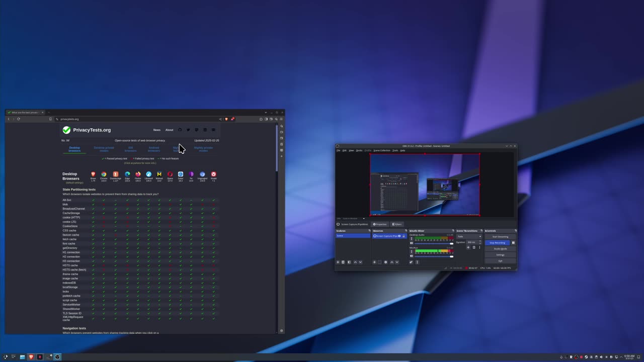Increase the transition Duration value

coord(480,241)
